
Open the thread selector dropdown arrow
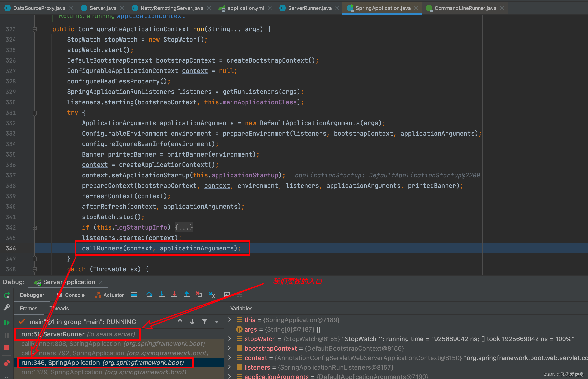(217, 322)
